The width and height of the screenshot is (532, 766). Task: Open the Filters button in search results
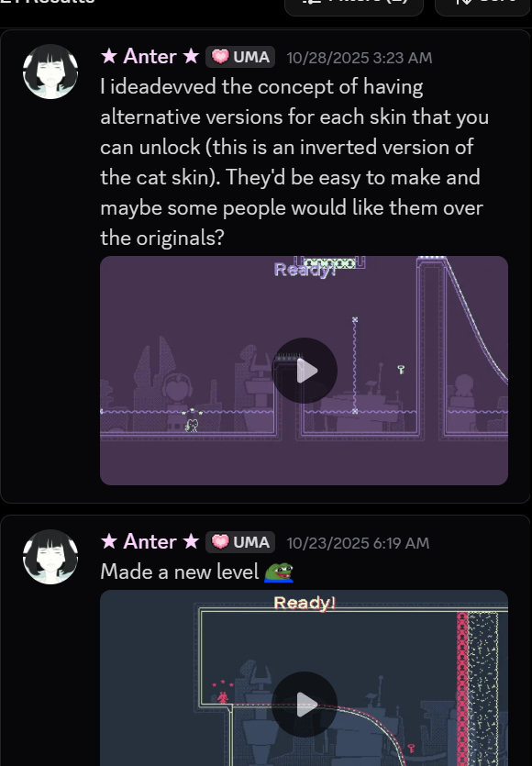pos(354,6)
